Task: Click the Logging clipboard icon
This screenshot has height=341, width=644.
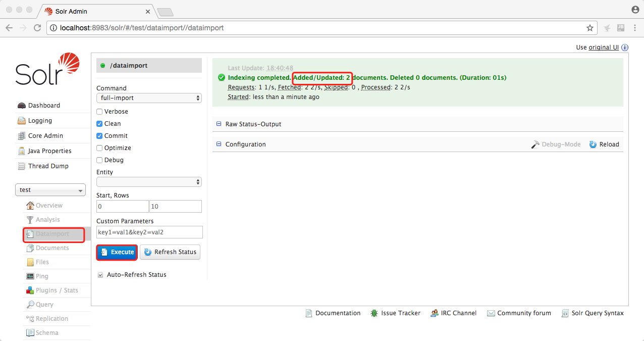Action: 22,121
